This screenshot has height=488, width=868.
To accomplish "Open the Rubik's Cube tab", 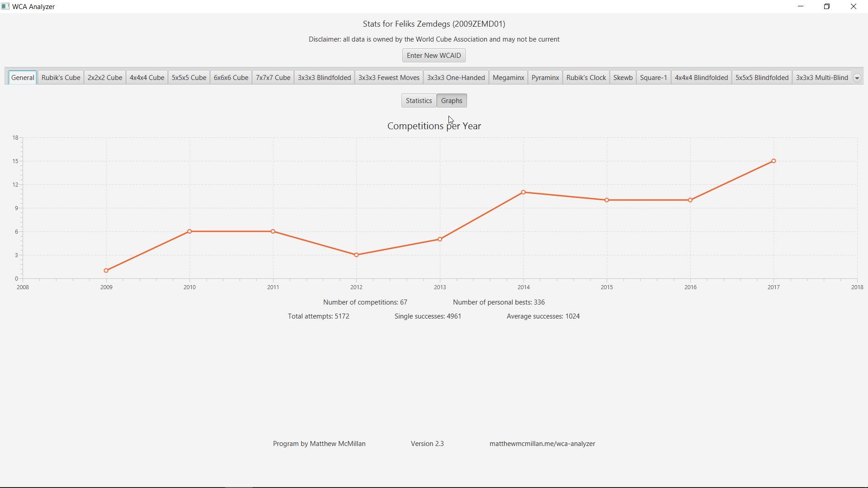I will pos(61,78).
